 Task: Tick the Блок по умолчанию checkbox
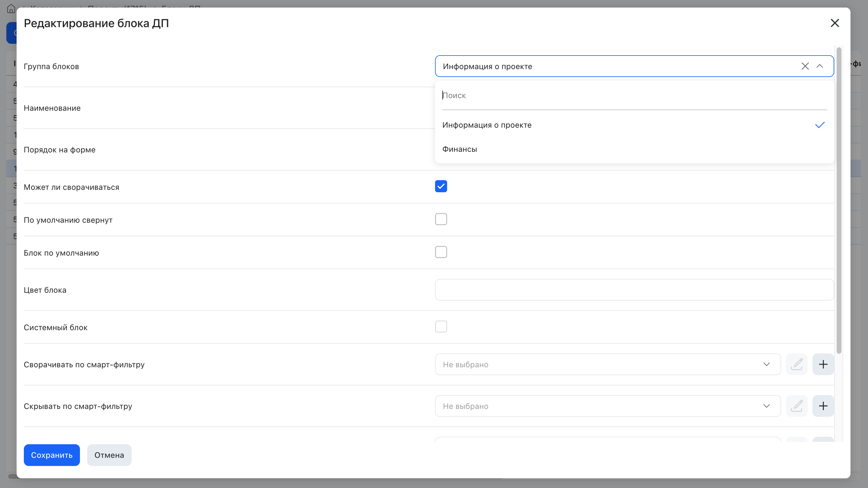coord(441,252)
